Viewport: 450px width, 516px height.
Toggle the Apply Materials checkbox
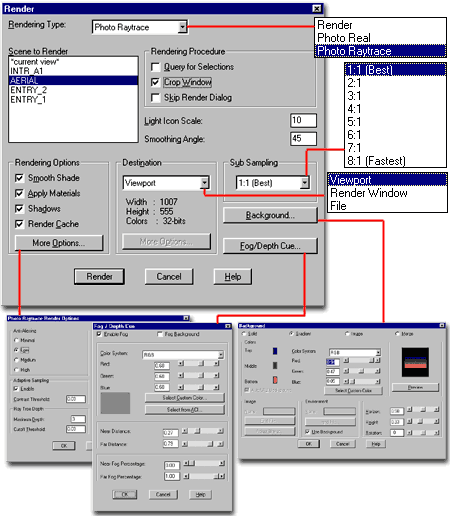click(19, 193)
